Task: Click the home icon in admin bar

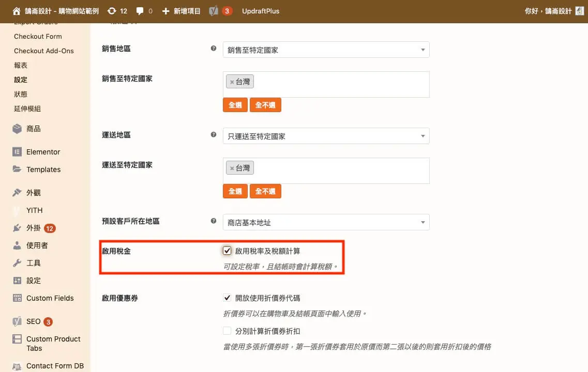Action: [16, 11]
